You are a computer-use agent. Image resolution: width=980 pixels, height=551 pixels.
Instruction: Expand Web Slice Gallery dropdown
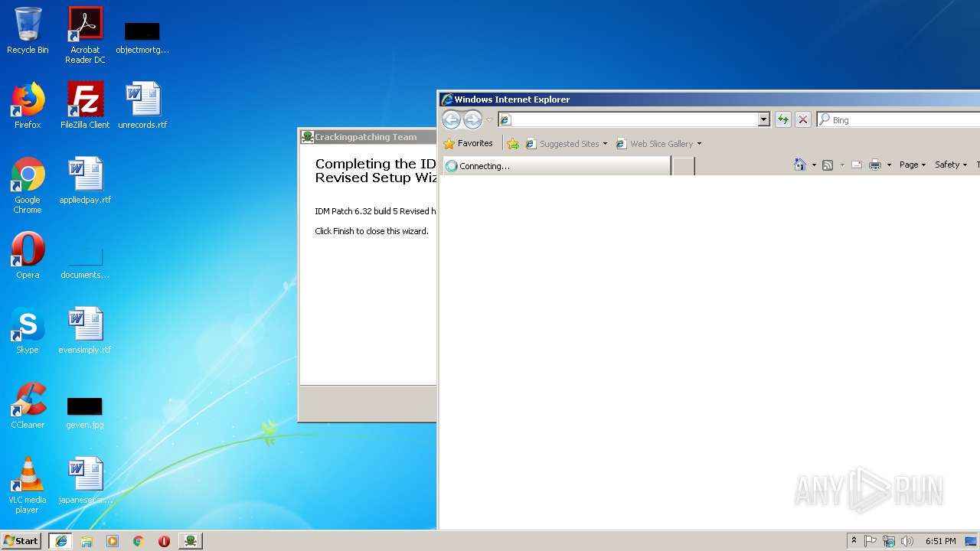(699, 144)
